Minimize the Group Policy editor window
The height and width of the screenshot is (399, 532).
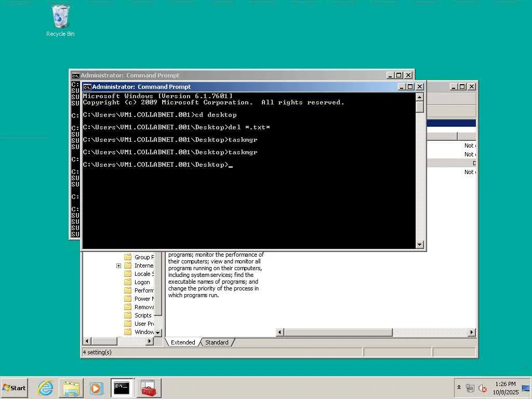coord(453,87)
